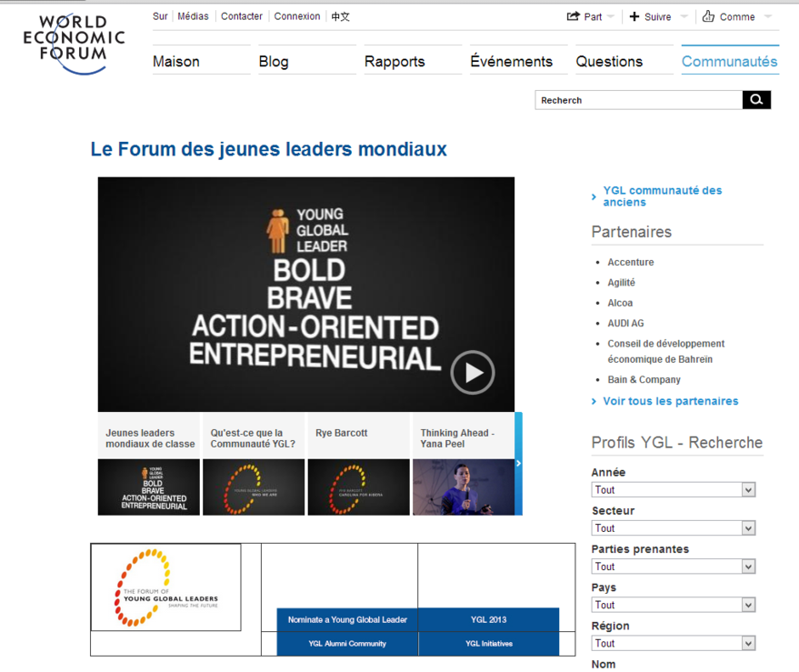The image size is (799, 672).
Task: Click the Contacter link
Action: coord(242,16)
